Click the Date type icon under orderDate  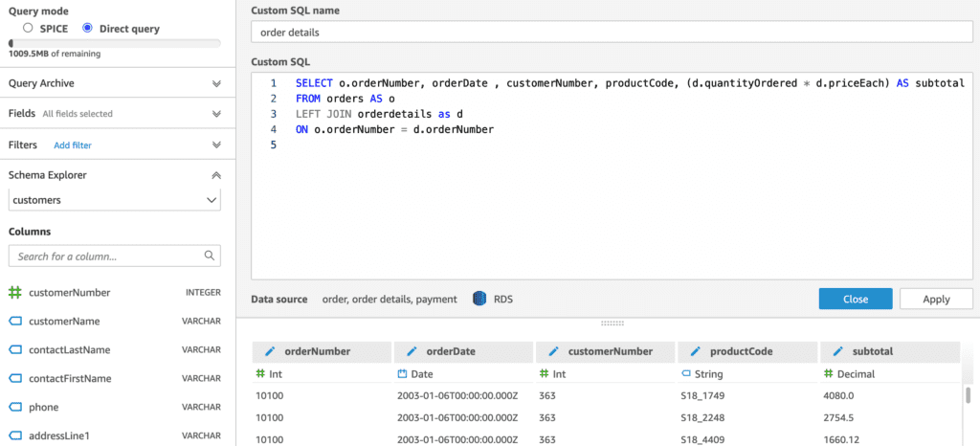pos(403,373)
